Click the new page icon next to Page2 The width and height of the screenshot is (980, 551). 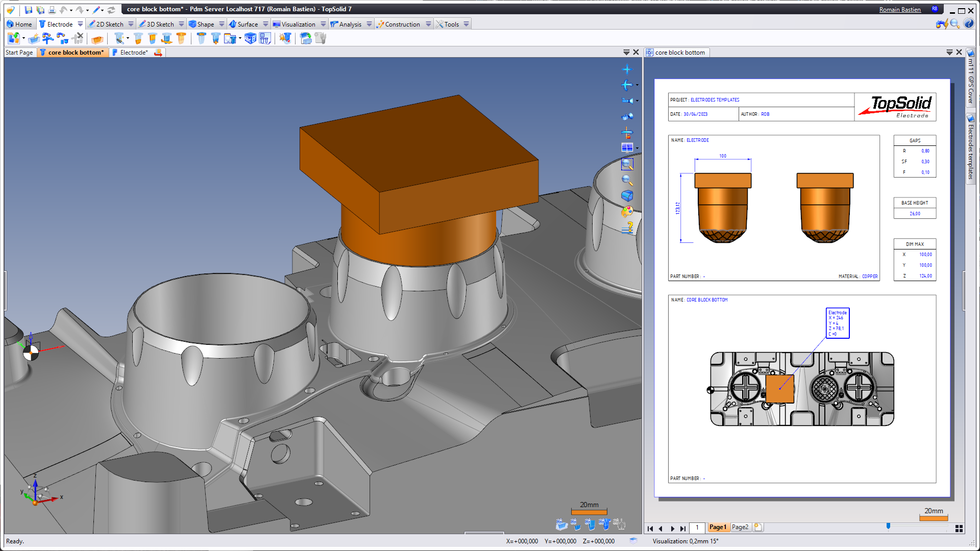click(x=758, y=528)
